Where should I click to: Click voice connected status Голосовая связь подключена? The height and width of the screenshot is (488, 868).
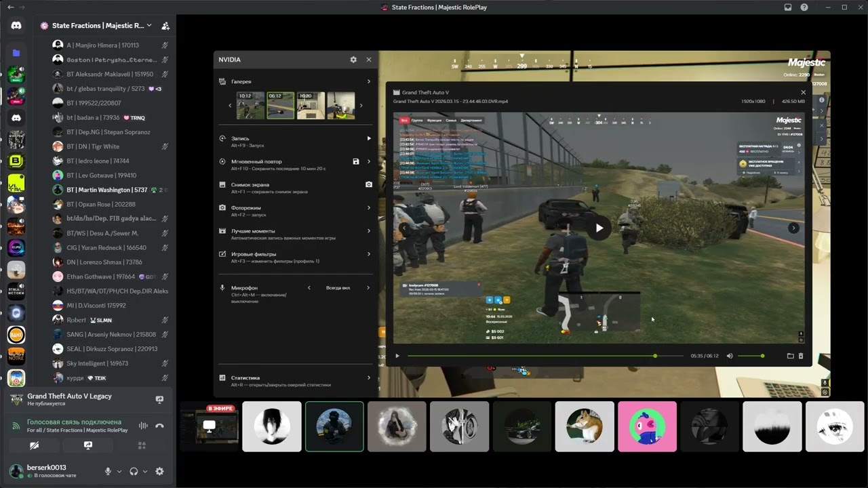point(74,422)
